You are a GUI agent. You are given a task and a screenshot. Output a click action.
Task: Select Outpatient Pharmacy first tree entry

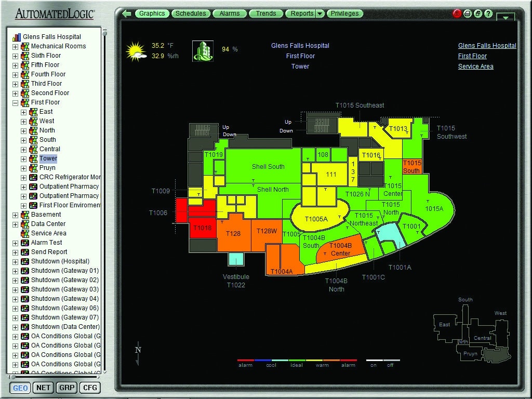click(x=69, y=187)
